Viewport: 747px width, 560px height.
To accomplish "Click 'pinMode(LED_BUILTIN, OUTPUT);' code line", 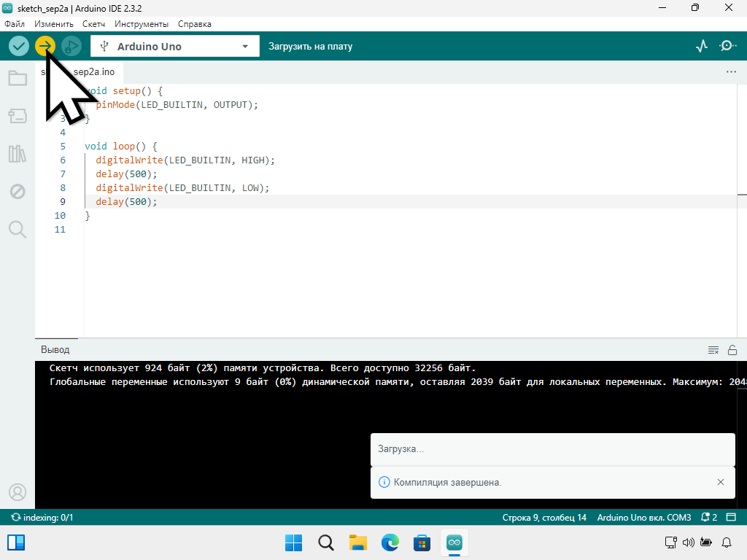I will coord(177,105).
